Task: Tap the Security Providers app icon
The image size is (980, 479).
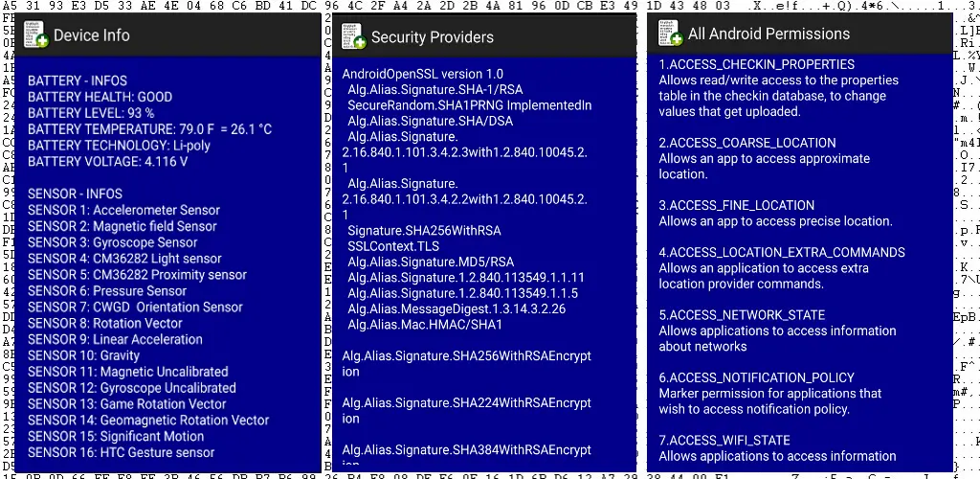Action: tap(354, 35)
